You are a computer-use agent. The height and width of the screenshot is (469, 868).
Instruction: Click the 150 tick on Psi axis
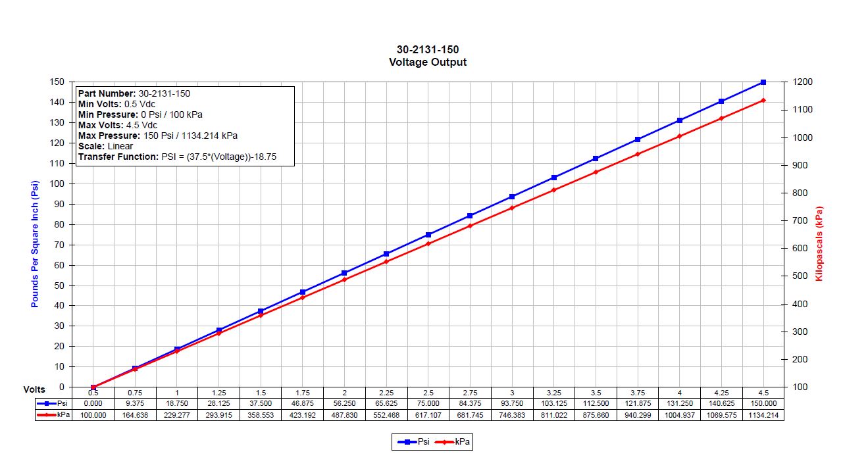click(57, 82)
